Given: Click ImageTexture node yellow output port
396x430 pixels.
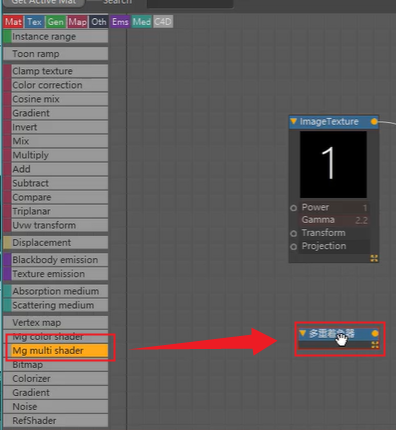Looking at the screenshot, I should (x=374, y=122).
